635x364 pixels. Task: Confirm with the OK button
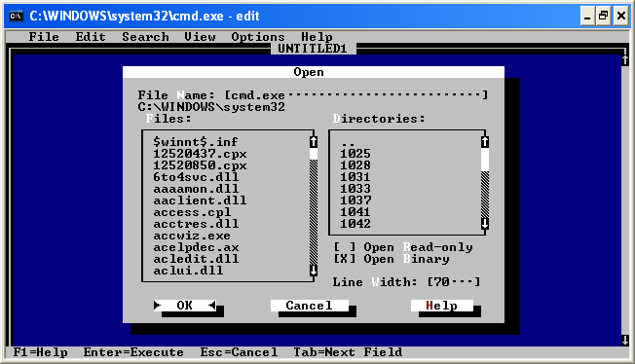tap(185, 306)
